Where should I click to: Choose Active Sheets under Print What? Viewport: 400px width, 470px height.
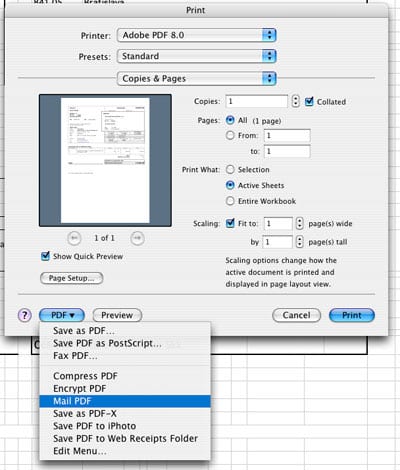(x=230, y=185)
